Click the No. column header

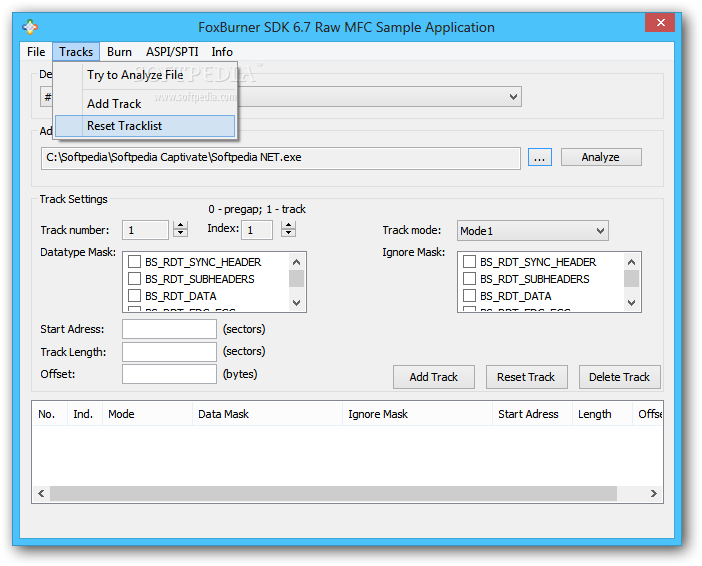point(50,414)
